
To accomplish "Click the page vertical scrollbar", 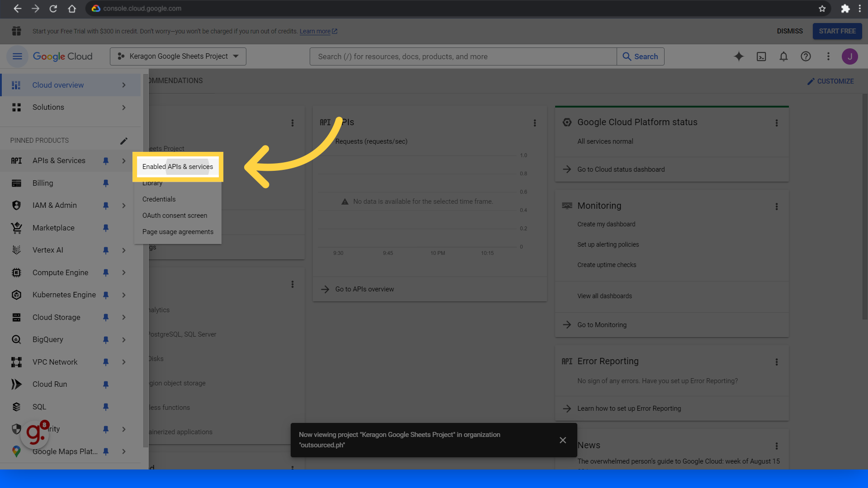I will click(x=865, y=206).
